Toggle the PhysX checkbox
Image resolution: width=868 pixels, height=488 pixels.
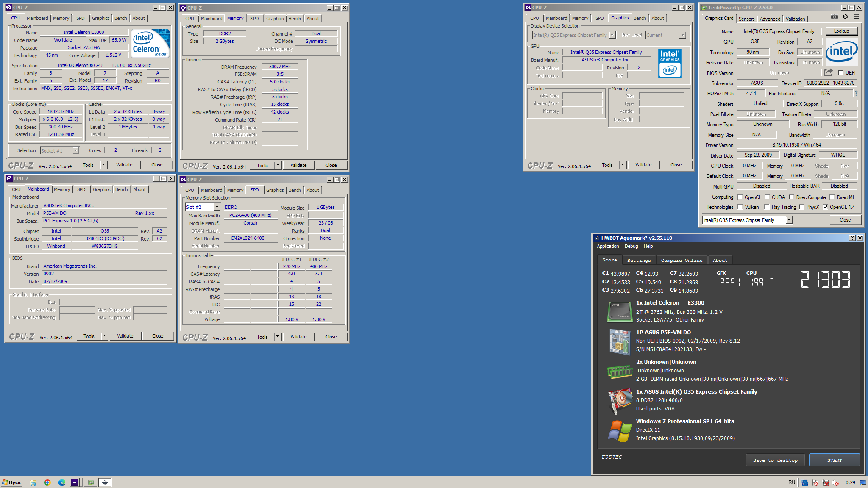tap(801, 207)
